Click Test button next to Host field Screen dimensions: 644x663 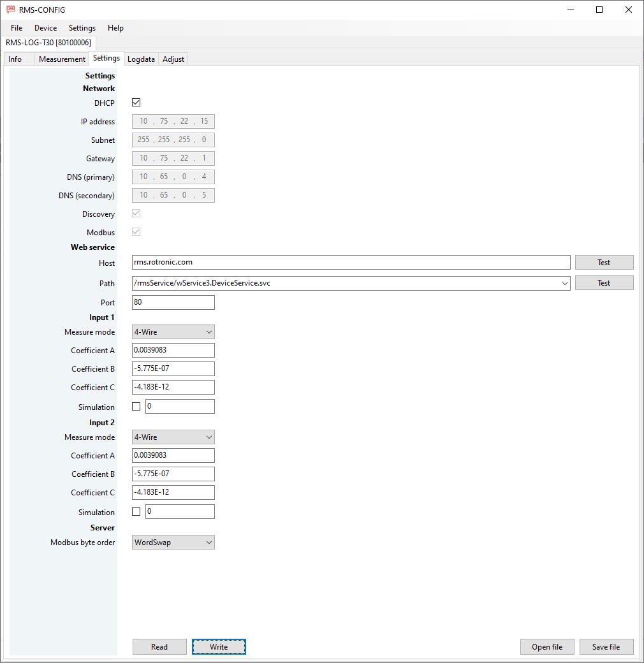coord(604,263)
